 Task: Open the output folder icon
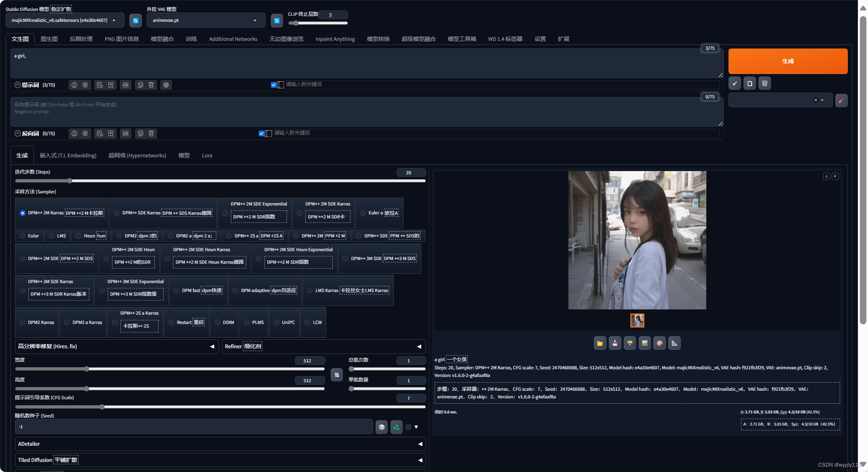[600, 343]
